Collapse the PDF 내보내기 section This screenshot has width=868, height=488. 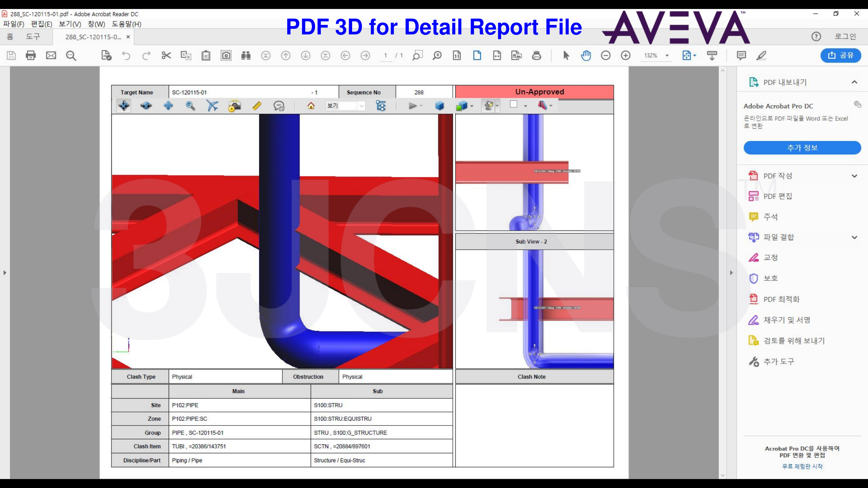854,82
